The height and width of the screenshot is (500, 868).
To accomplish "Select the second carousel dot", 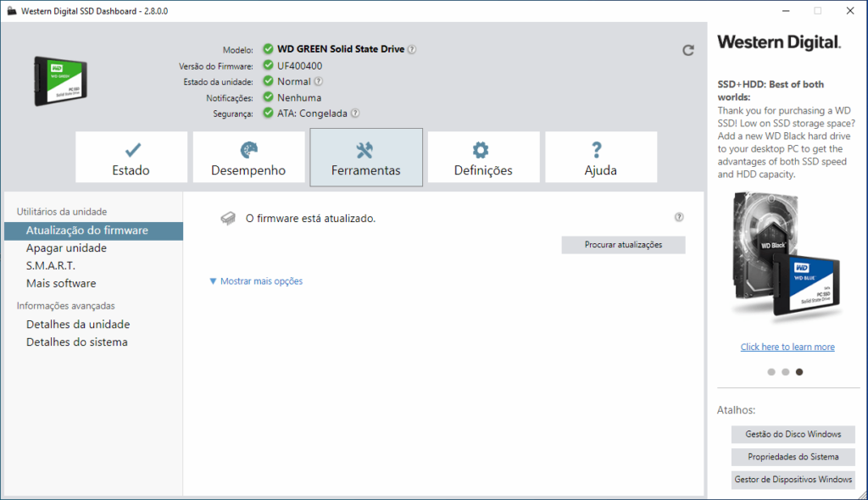I will (x=785, y=372).
